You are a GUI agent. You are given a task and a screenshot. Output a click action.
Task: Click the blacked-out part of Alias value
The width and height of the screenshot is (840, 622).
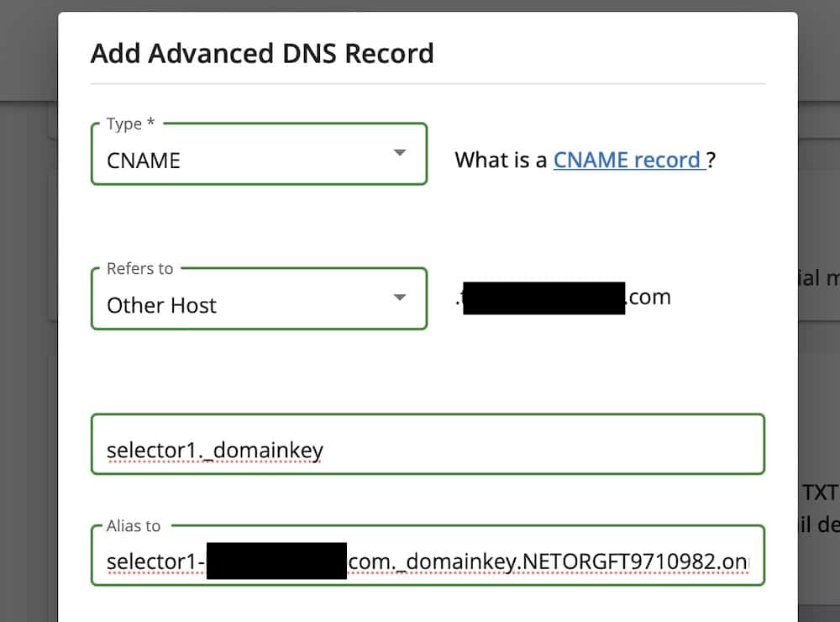click(276, 561)
